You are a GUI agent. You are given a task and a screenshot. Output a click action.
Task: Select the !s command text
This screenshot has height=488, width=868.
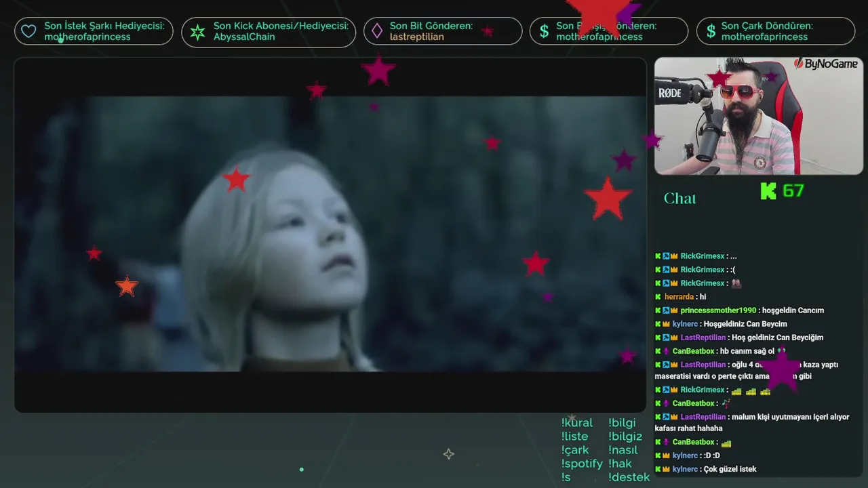(566, 477)
